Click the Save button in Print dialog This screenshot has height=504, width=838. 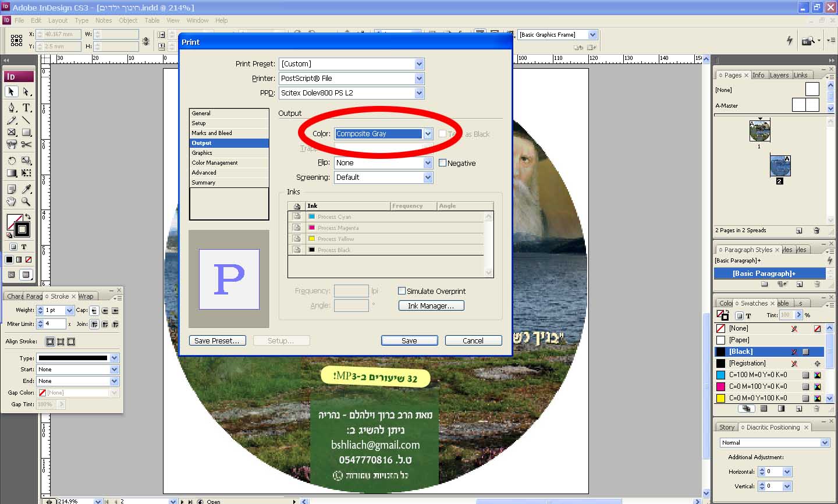(409, 341)
